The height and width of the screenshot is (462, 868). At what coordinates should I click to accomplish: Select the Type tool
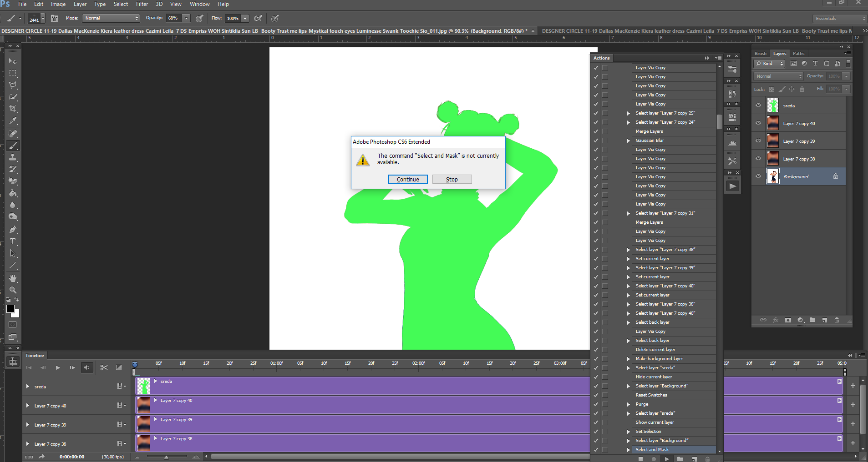click(13, 241)
